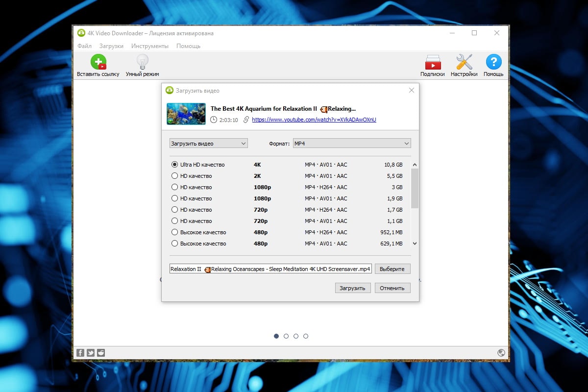This screenshot has width=588, height=392.
Task: Open the Настройки tools icon
Action: click(464, 62)
